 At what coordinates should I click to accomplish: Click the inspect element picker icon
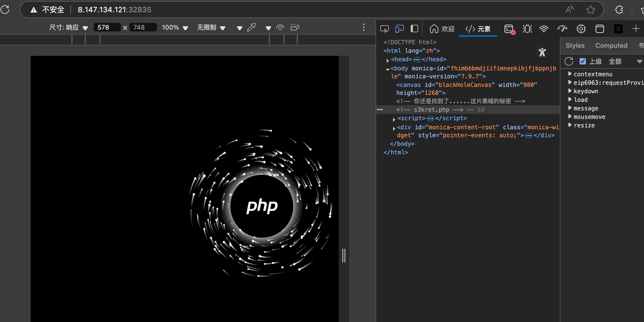coord(384,29)
